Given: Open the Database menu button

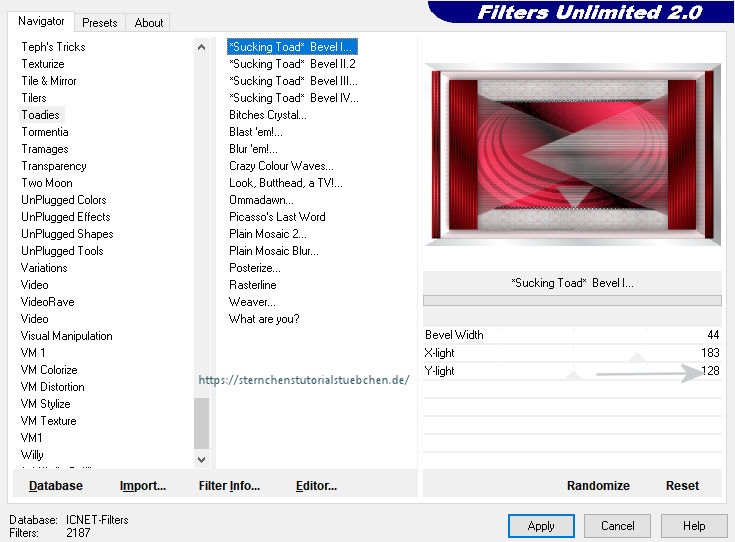Looking at the screenshot, I should (56, 485).
